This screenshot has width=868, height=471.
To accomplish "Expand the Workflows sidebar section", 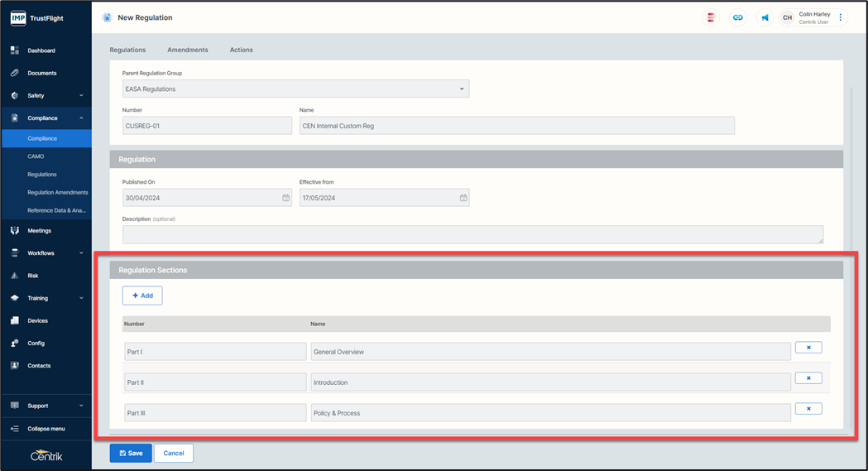I will click(x=80, y=253).
